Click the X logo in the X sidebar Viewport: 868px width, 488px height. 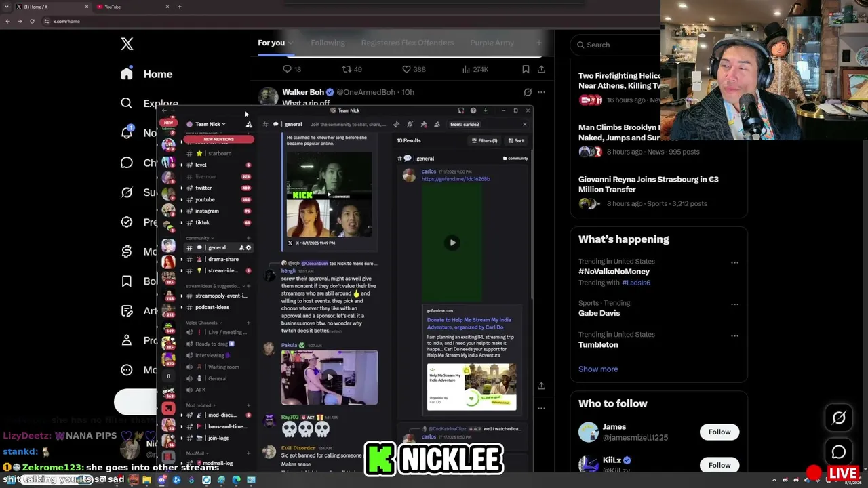click(127, 44)
